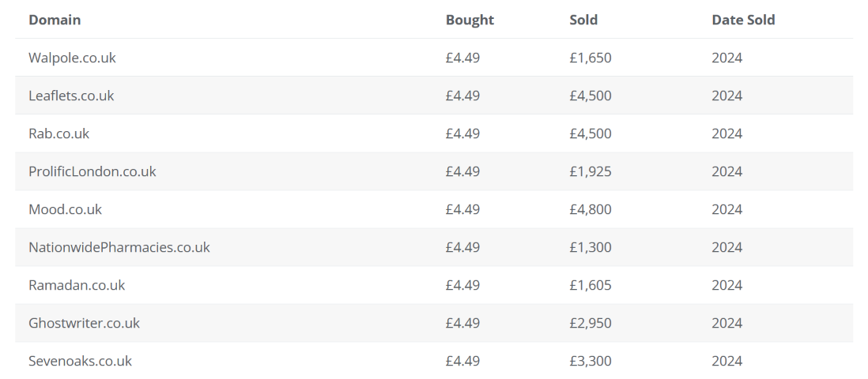Click the Ghostwriter.co.uk domain name
Screen dimensions: 868x379
pos(84,323)
